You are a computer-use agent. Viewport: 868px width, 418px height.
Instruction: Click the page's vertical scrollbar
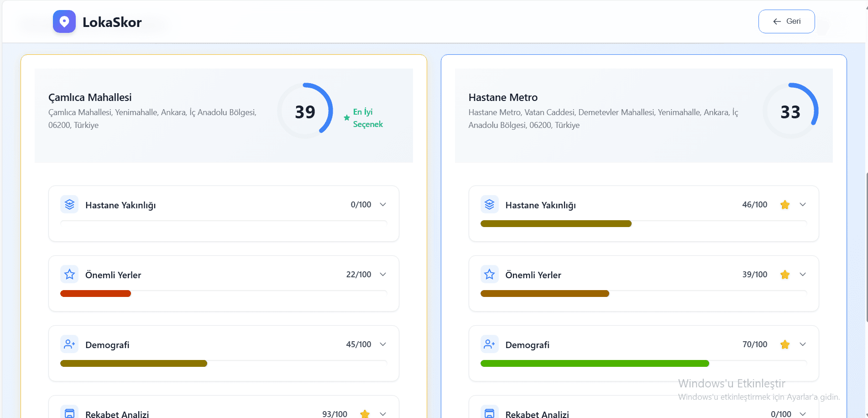pos(866,247)
